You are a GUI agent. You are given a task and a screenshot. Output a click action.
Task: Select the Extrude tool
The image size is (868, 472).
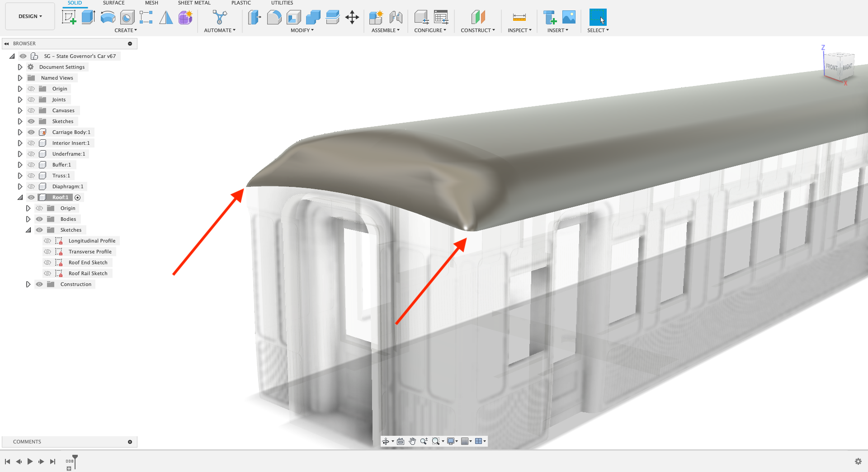[x=87, y=17]
